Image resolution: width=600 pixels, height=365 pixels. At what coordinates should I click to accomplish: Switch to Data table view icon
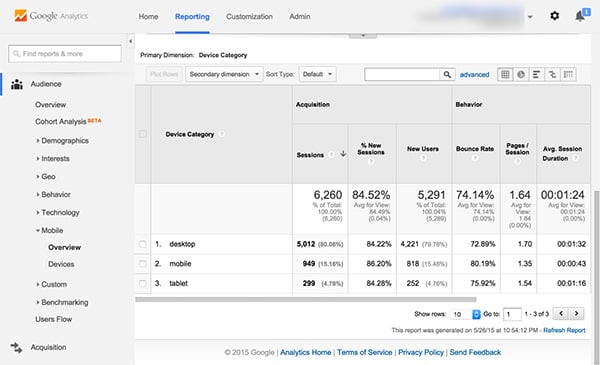(505, 74)
